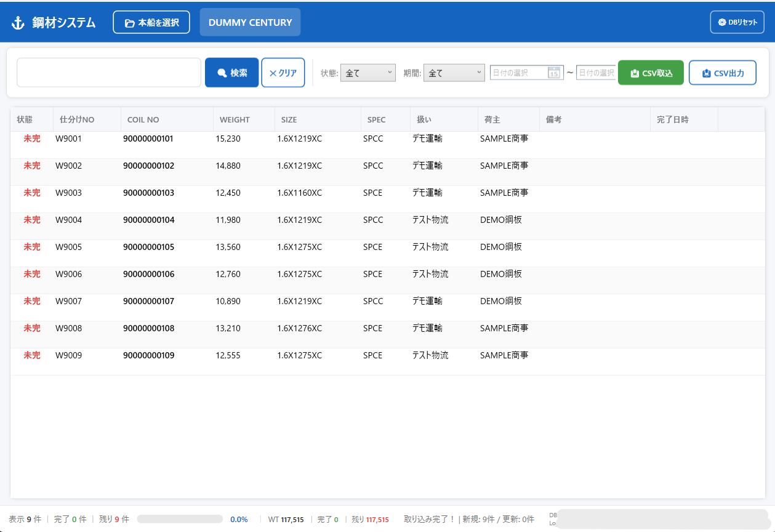Click デモ運輸 in row W9003

coord(427,193)
